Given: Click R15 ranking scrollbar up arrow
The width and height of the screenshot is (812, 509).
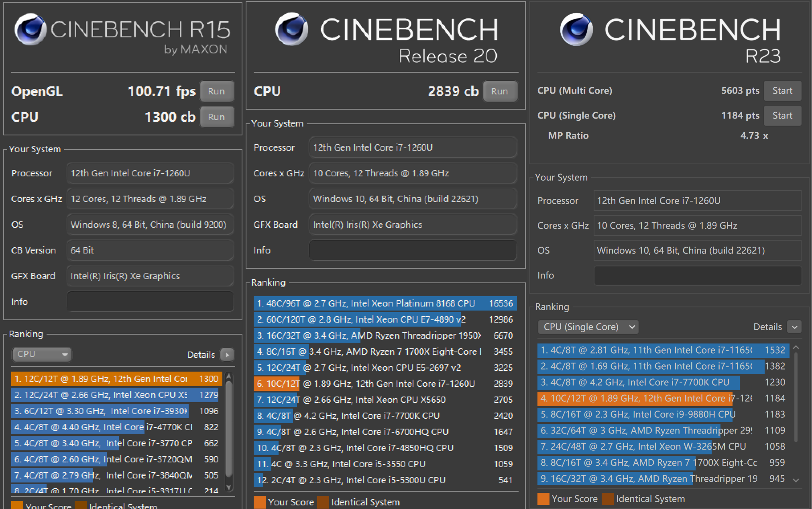Looking at the screenshot, I should (229, 376).
